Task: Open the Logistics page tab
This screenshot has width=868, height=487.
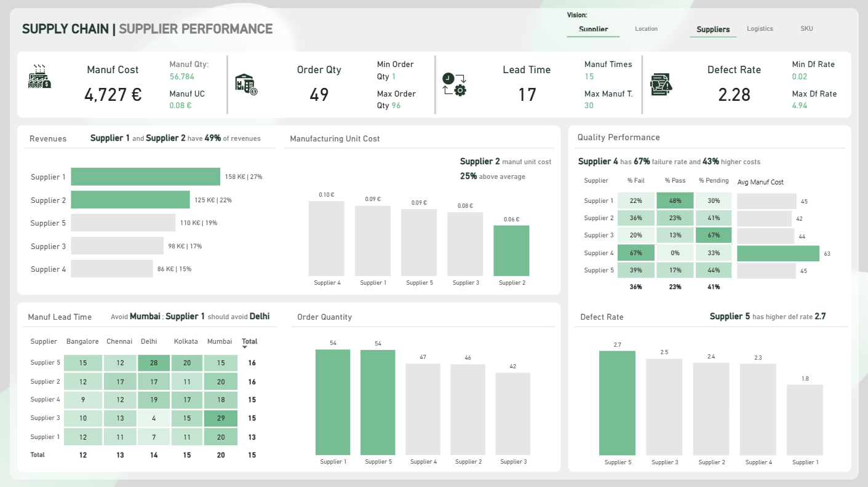Action: pyautogui.click(x=760, y=29)
